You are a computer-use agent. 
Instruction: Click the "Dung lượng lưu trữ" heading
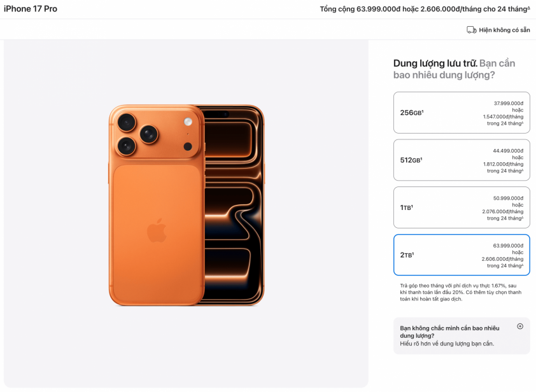coord(435,63)
